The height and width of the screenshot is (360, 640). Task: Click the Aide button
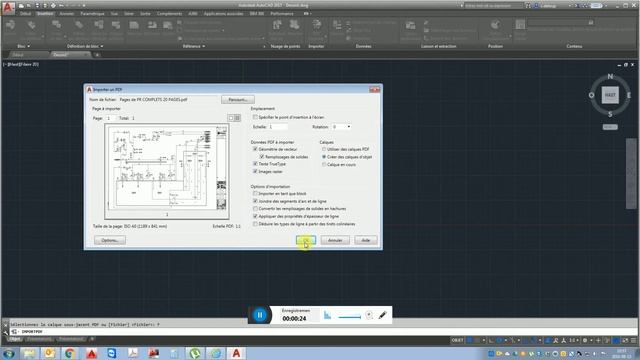coord(366,240)
